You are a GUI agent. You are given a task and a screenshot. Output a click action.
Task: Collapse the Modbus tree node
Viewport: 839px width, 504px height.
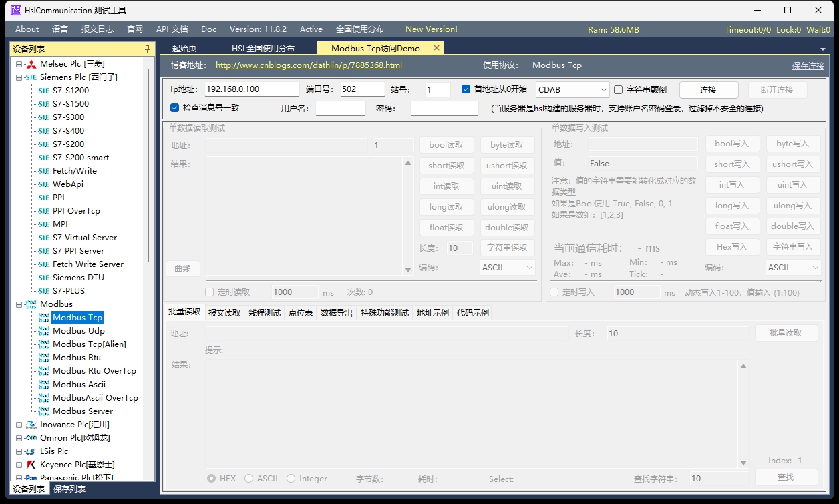[x=20, y=304]
